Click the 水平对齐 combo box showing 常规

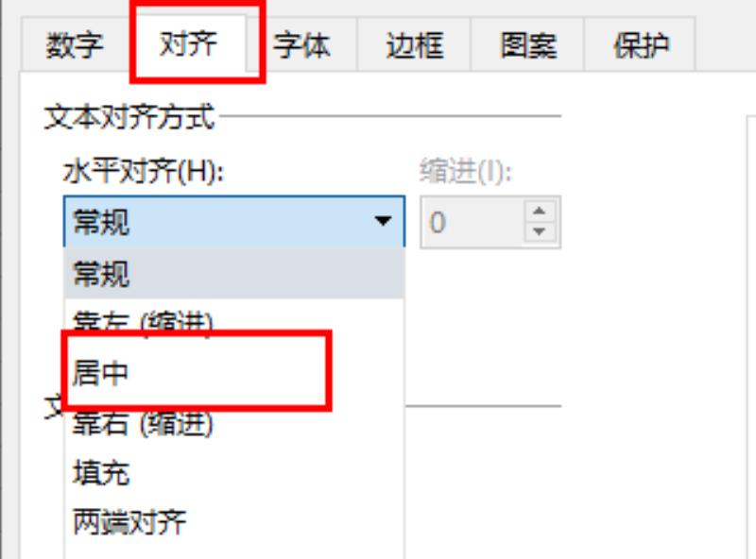click(234, 222)
